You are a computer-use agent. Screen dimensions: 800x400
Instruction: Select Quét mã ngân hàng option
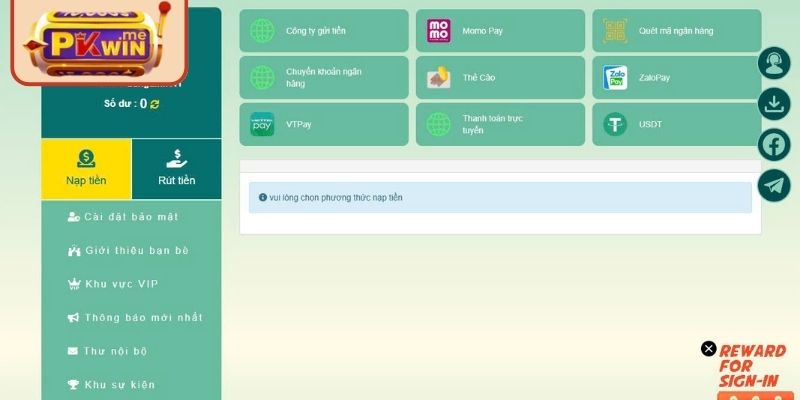pyautogui.click(x=676, y=31)
